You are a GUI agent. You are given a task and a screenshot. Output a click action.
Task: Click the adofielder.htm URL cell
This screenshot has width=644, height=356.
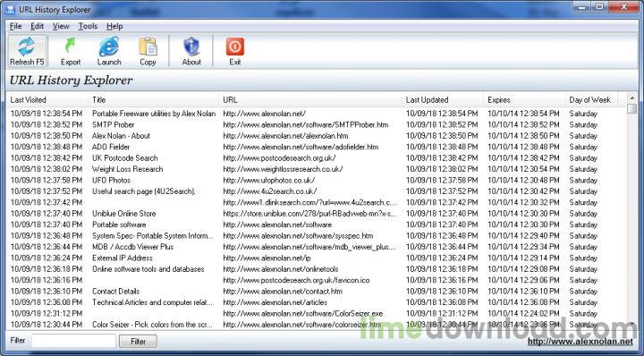[301, 147]
